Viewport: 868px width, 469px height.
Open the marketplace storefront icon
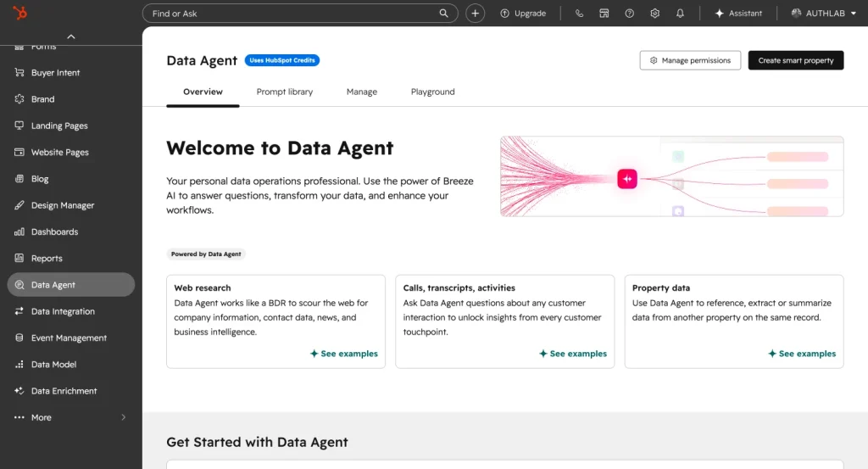click(x=604, y=14)
